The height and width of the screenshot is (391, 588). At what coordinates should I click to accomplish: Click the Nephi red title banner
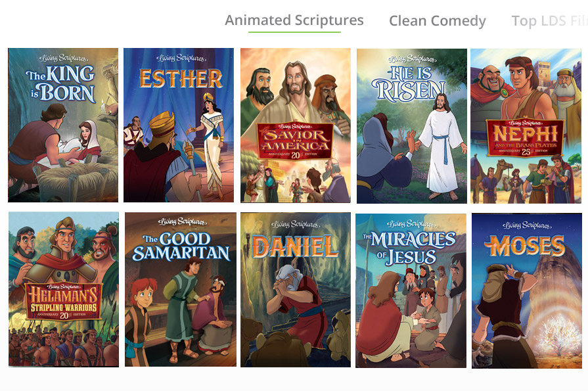click(x=525, y=137)
